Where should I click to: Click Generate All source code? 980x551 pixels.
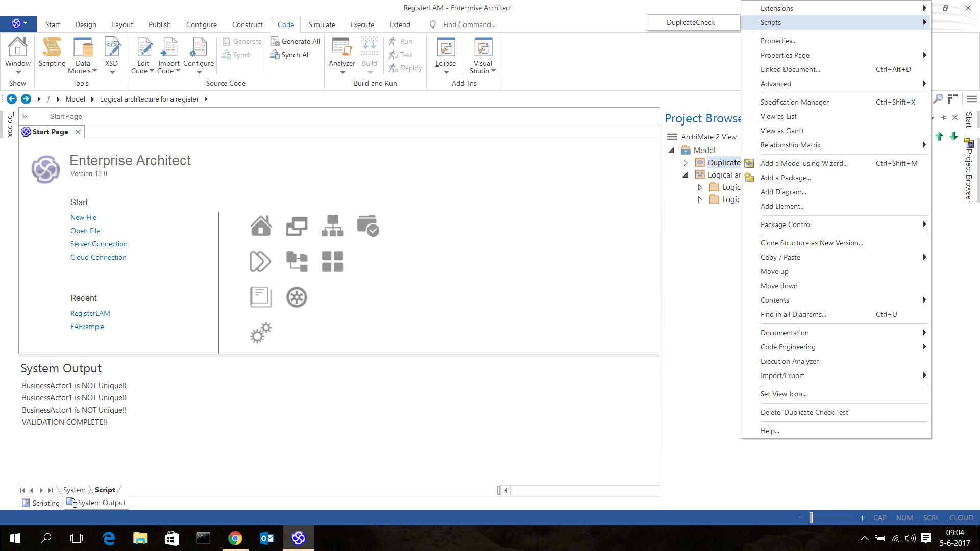pos(295,41)
